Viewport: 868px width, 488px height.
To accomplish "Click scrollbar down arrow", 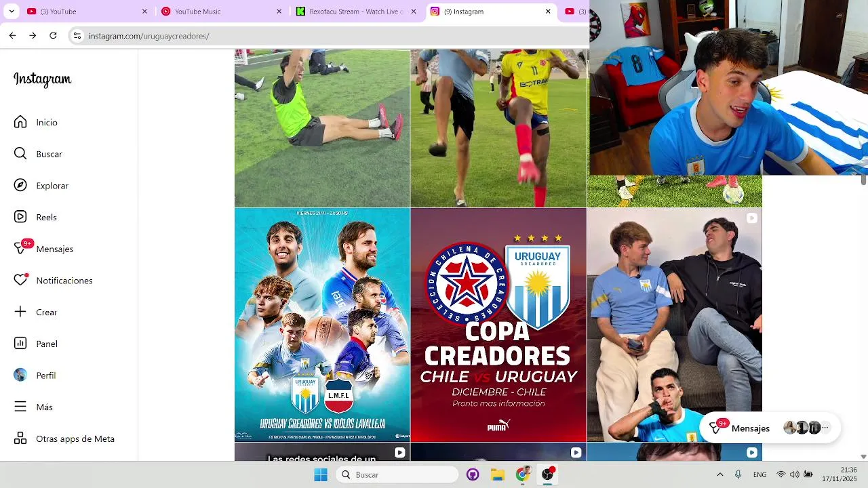I will [x=863, y=457].
